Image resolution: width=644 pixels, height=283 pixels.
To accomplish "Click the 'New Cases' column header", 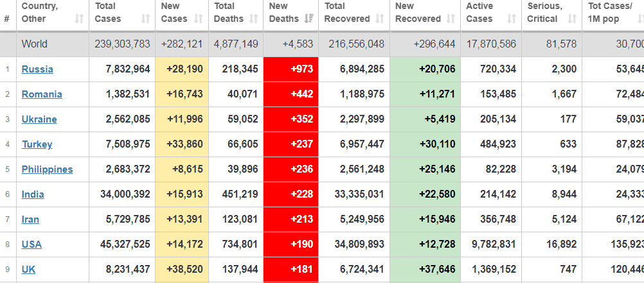I will click(182, 15).
